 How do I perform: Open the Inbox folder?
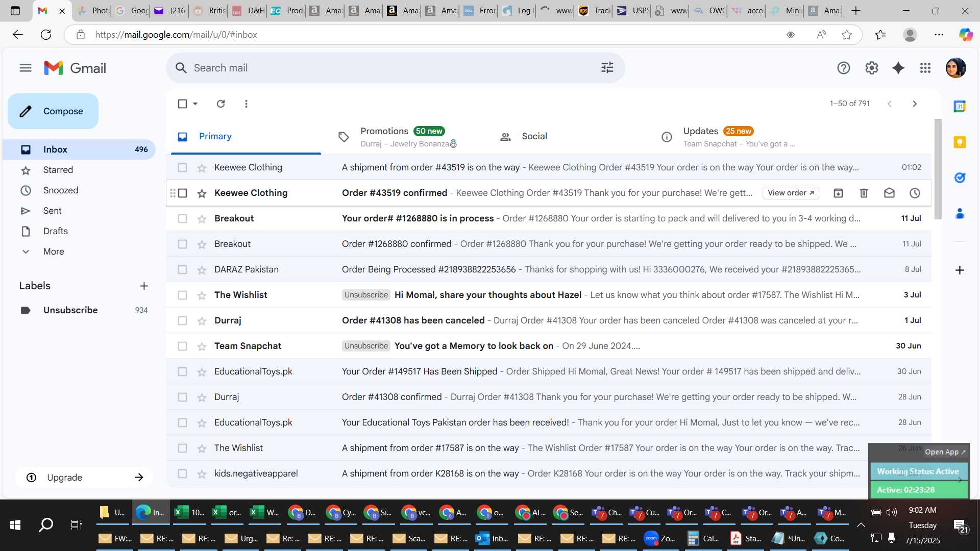[79, 149]
